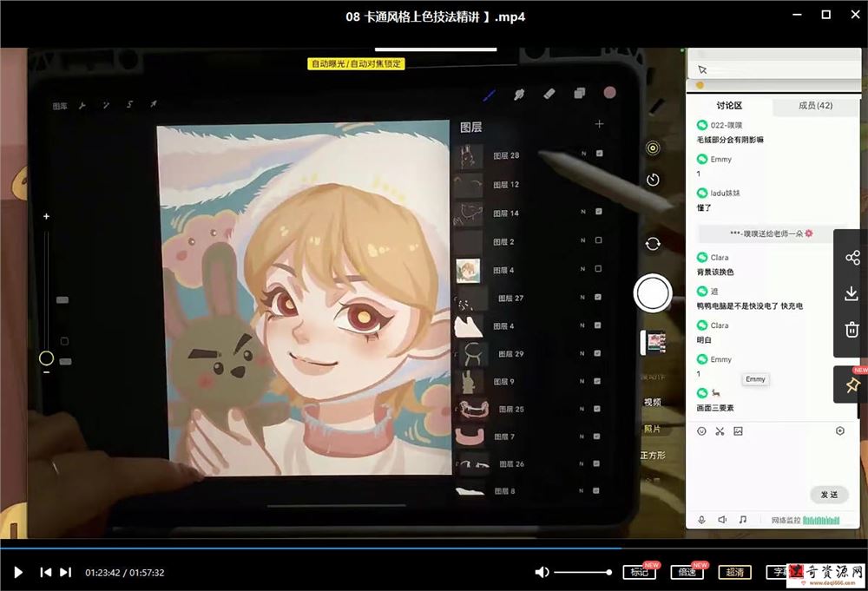Select the transform arrow tool icon

point(154,103)
